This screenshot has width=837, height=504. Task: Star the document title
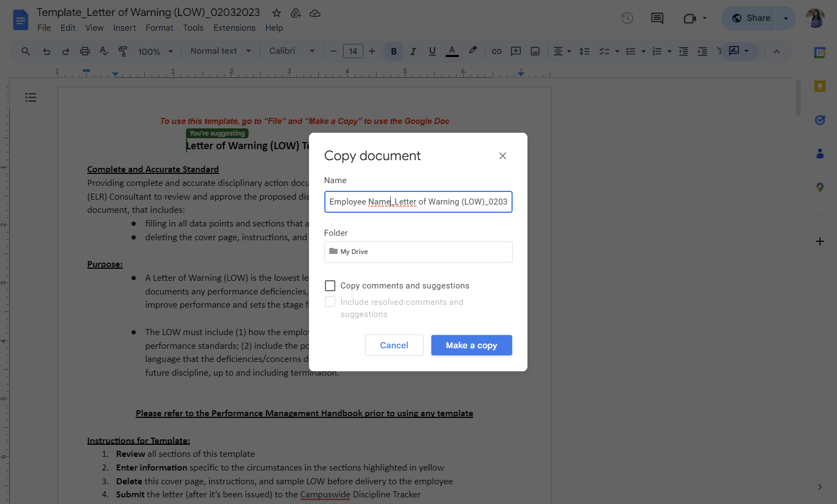[x=277, y=13]
